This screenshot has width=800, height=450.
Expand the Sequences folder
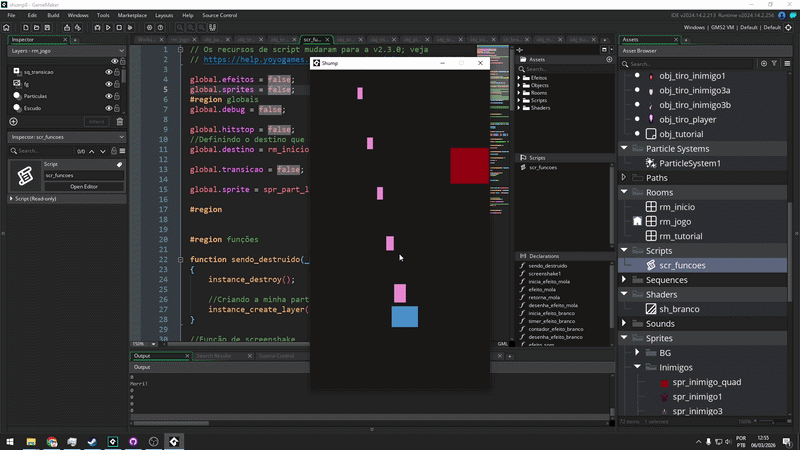(x=624, y=280)
